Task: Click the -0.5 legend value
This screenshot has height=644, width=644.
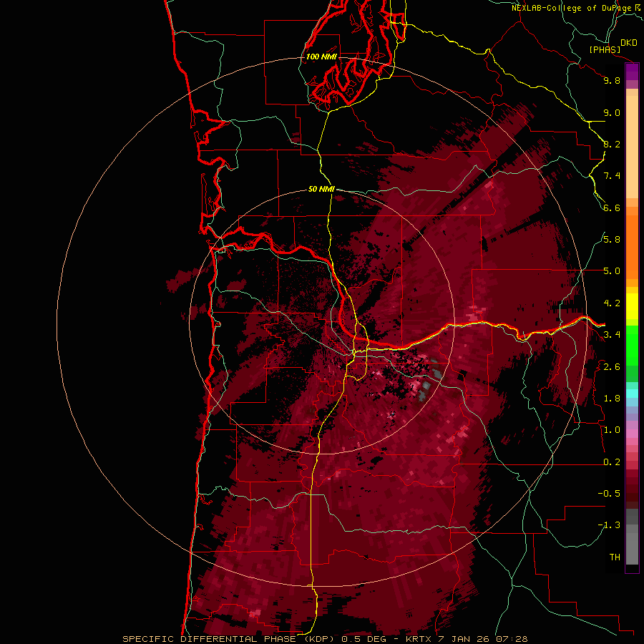Action: click(x=609, y=493)
